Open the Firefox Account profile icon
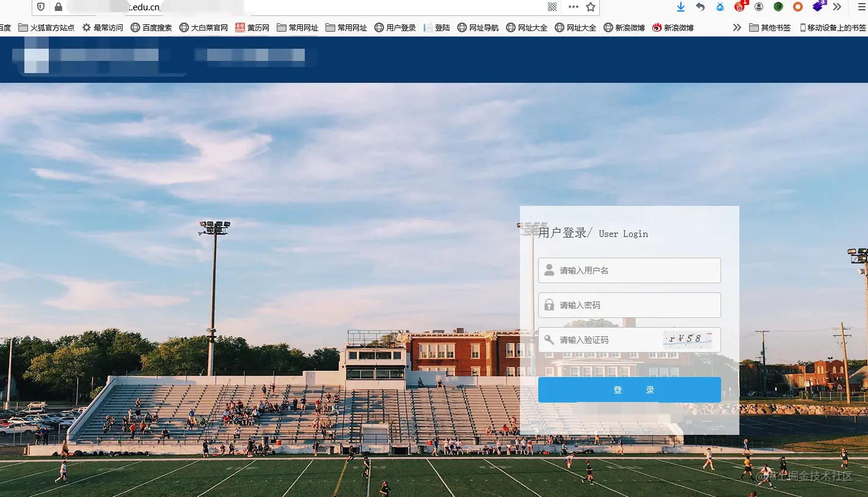Screen dimensions: 868x497 pyautogui.click(x=759, y=7)
